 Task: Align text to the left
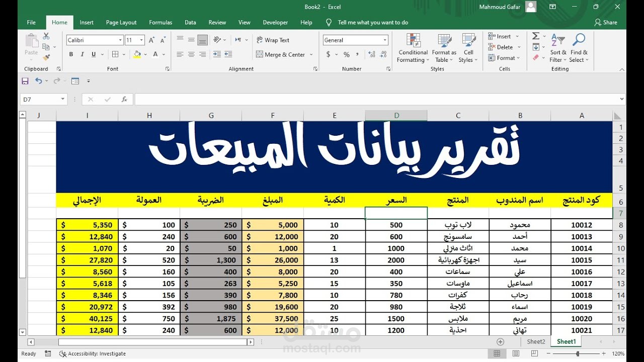coord(180,54)
